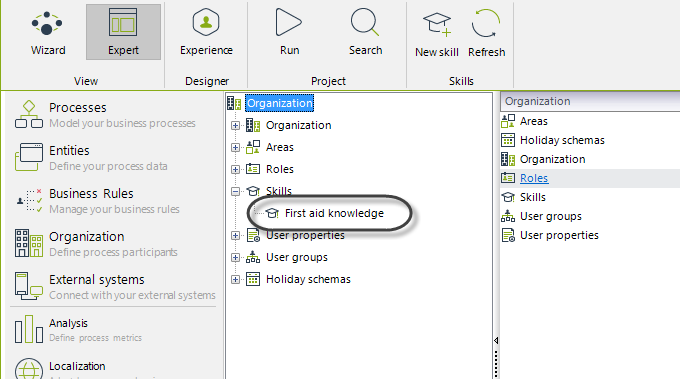Click Areas icon in right panel

508,121
